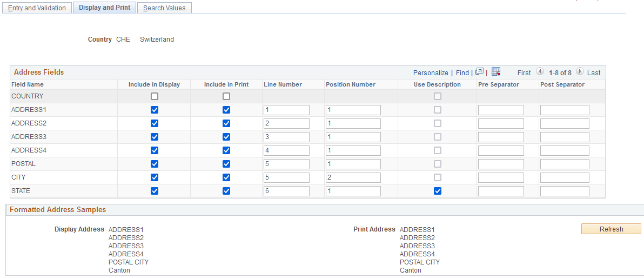Click the Personalize link
The image size is (644, 278).
(431, 73)
